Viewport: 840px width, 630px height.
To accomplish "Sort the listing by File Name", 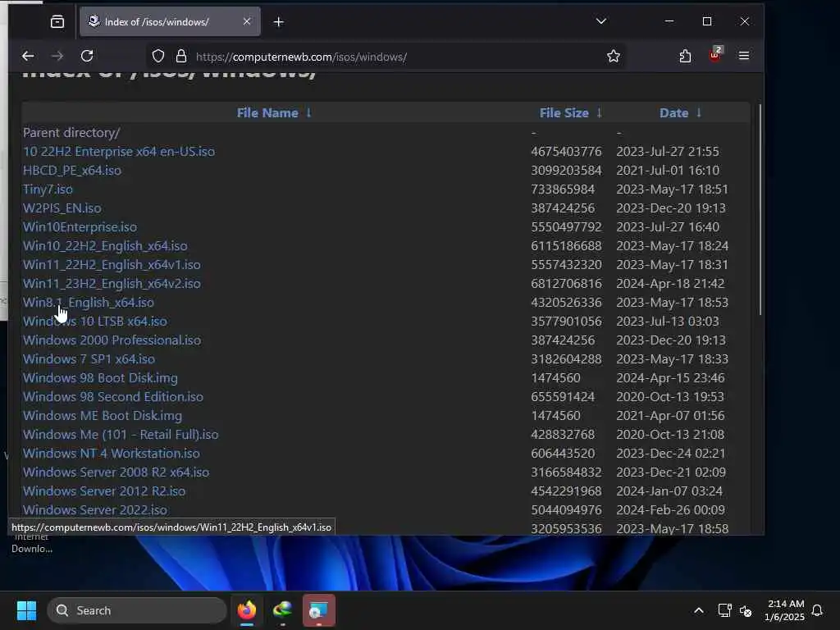I will [x=267, y=113].
